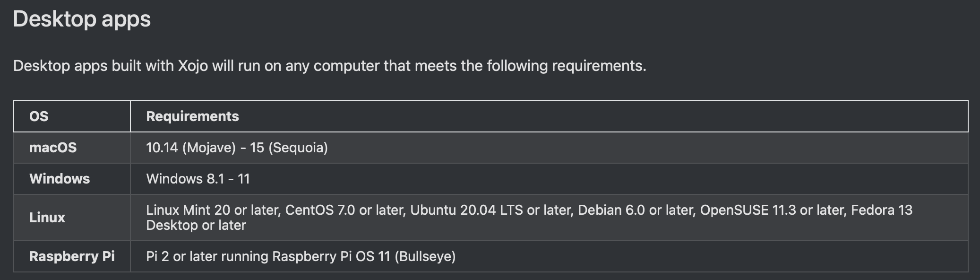Click the OS column header
Viewport: 980px width, 280px height.
pyautogui.click(x=39, y=116)
